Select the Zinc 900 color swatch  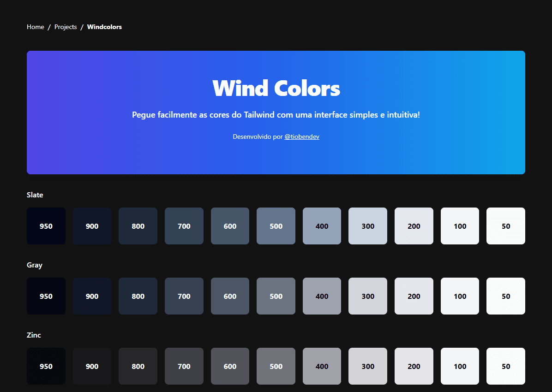pyautogui.click(x=92, y=366)
